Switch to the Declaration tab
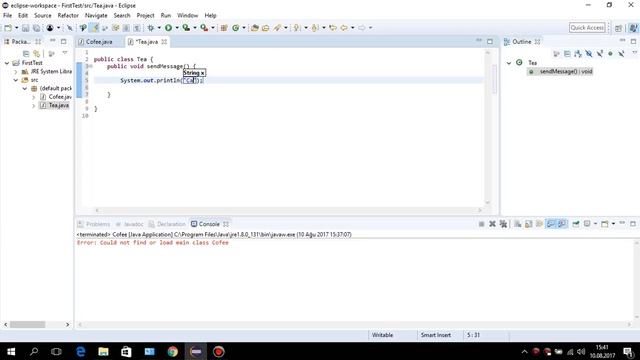Image resolution: width=640 pixels, height=360 pixels. point(167,224)
